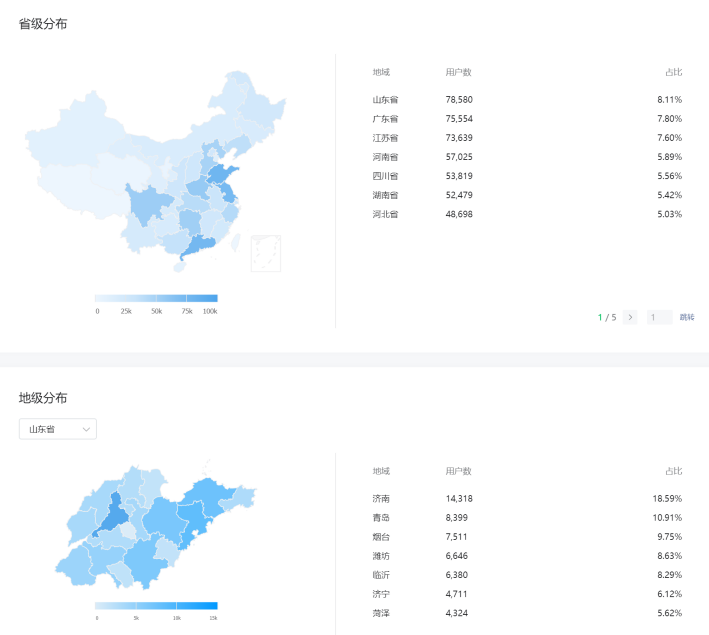Select the 江苏省 table row
Image resolution: width=709 pixels, height=635 pixels.
pos(527,137)
